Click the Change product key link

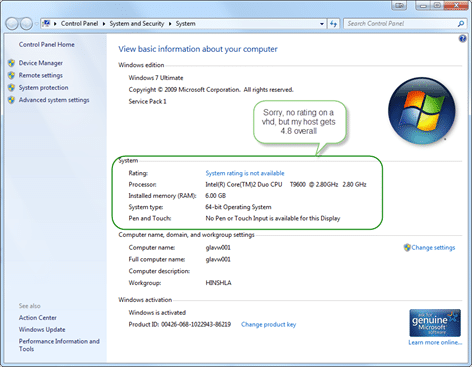click(x=268, y=324)
